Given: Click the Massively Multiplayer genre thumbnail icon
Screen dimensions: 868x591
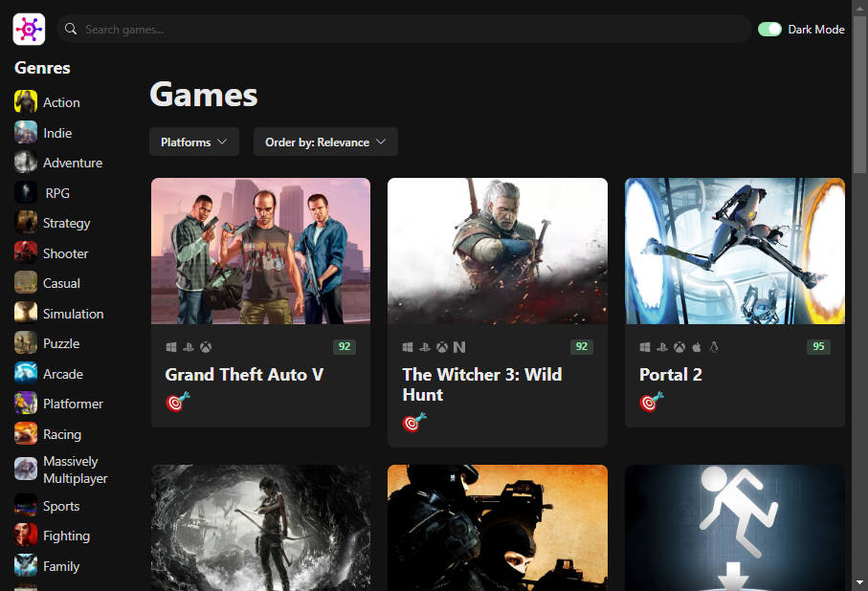Looking at the screenshot, I should pyautogui.click(x=26, y=470).
